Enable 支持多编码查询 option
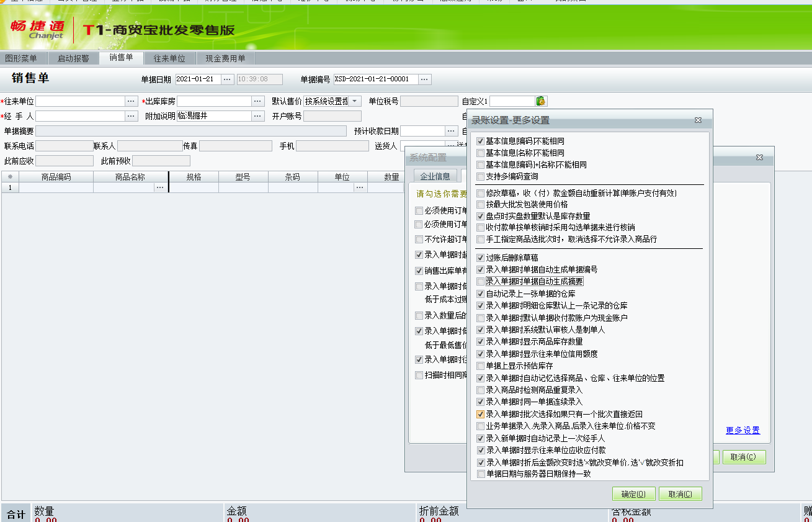The image size is (812, 522). click(x=480, y=177)
